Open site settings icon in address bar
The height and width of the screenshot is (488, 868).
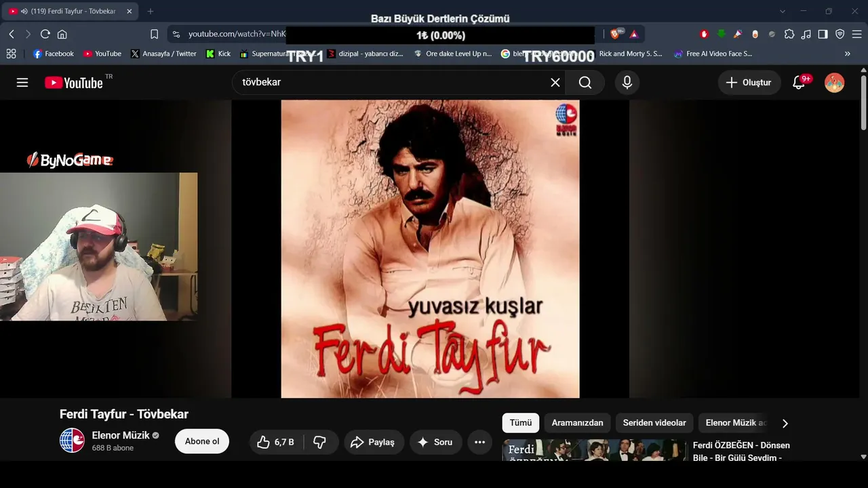(x=176, y=34)
